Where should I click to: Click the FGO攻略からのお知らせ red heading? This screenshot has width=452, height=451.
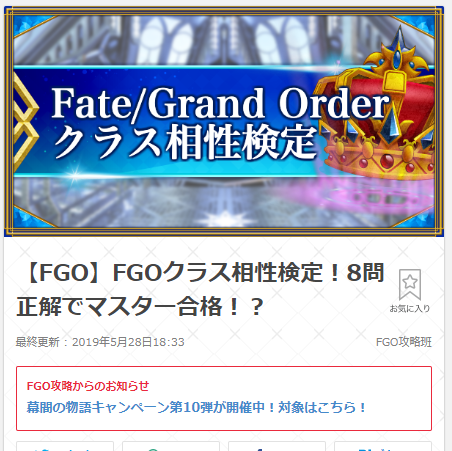(x=88, y=386)
